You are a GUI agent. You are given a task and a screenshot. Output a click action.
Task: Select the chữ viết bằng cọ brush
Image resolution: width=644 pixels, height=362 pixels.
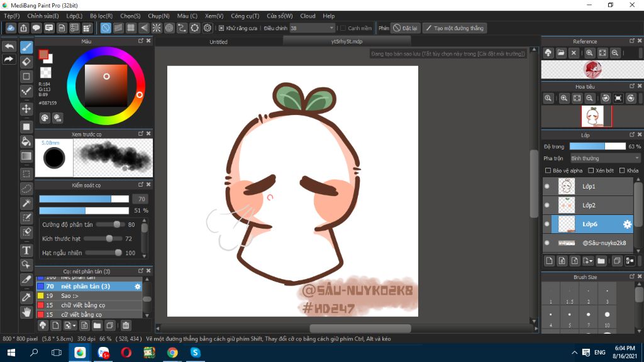coord(89,305)
